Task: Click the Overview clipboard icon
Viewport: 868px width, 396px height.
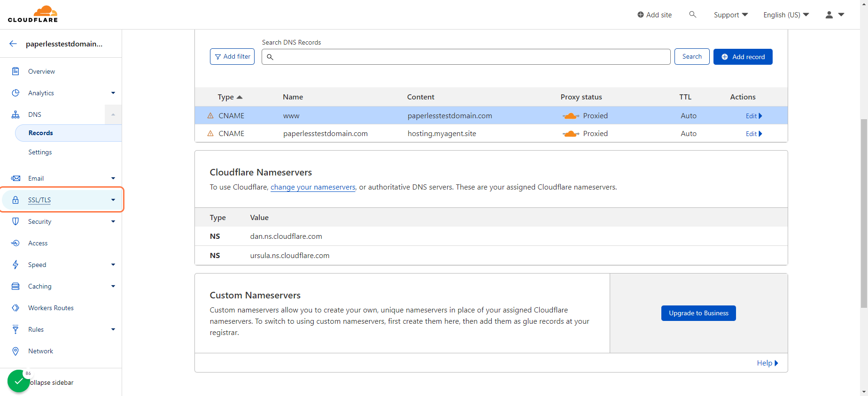Action: point(15,71)
